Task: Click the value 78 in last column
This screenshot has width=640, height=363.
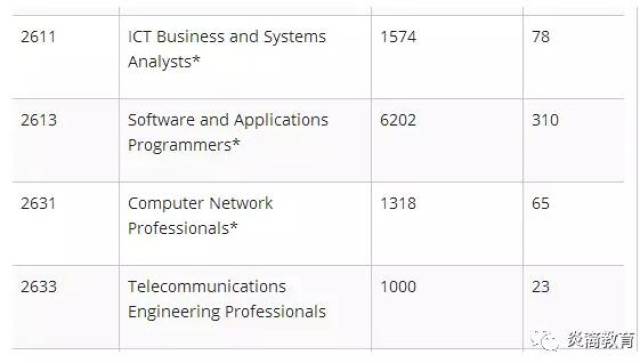Action: click(x=540, y=37)
